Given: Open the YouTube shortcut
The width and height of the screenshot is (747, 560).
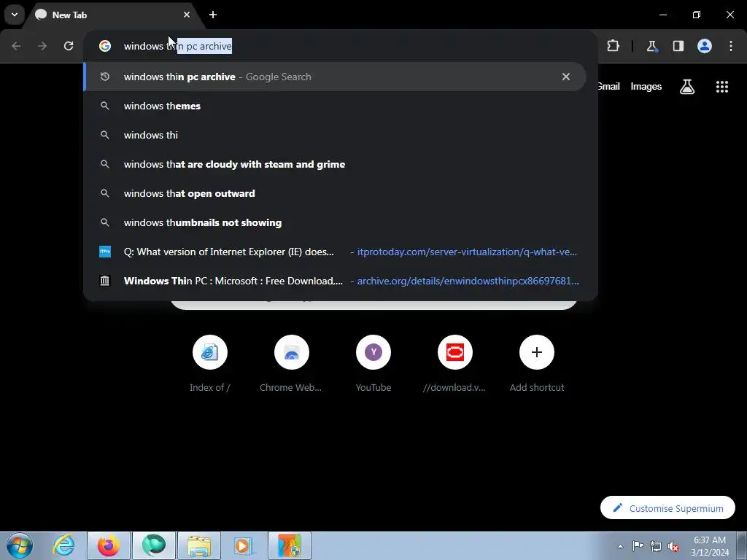Looking at the screenshot, I should pyautogui.click(x=373, y=365).
